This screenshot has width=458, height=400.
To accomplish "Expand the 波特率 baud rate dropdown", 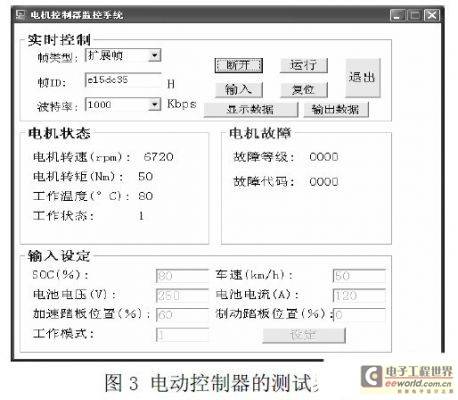I will [154, 105].
